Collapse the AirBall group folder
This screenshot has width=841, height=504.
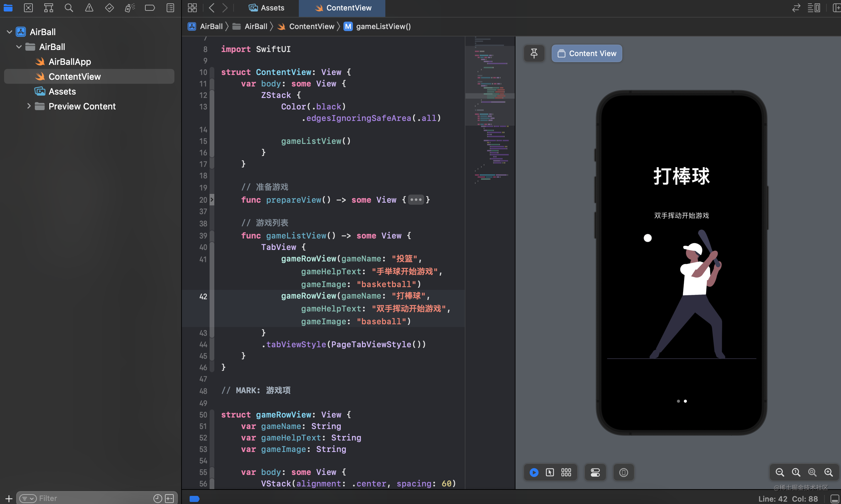pos(19,47)
